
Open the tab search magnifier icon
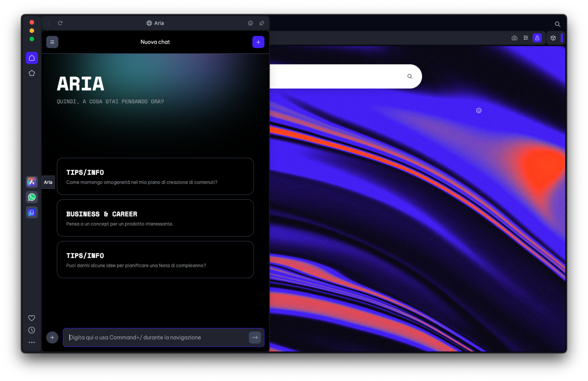coord(557,24)
